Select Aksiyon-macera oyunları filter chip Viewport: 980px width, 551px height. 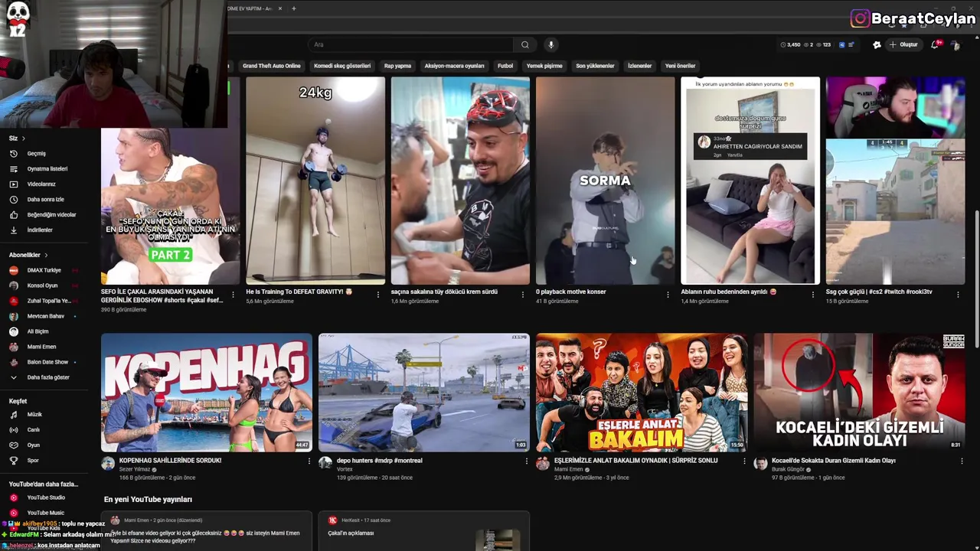(x=455, y=66)
